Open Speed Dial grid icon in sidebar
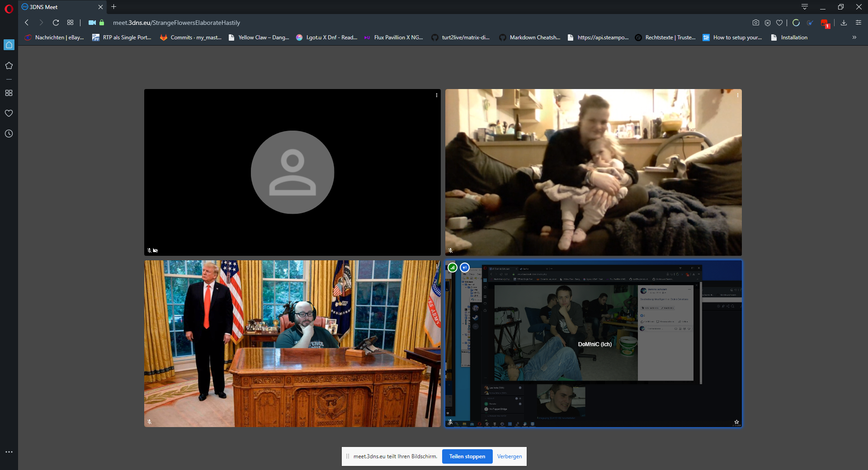This screenshot has height=470, width=868. click(9, 93)
